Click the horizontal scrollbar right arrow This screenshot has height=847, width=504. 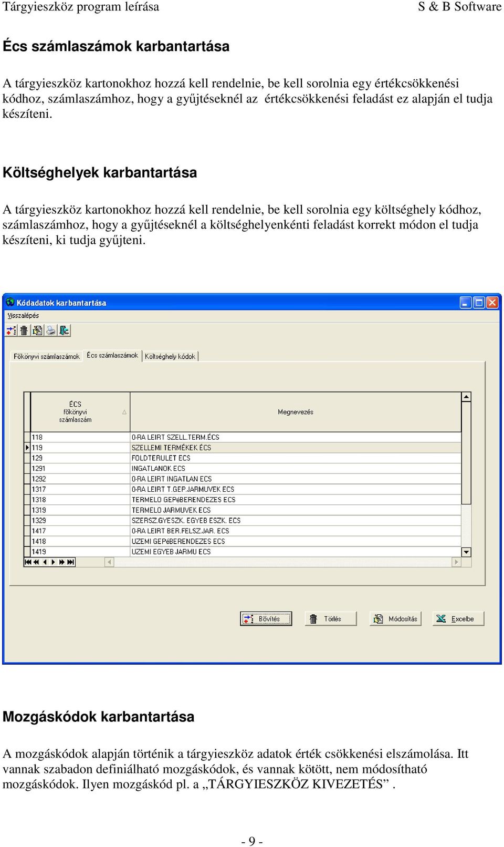pyautogui.click(x=456, y=562)
